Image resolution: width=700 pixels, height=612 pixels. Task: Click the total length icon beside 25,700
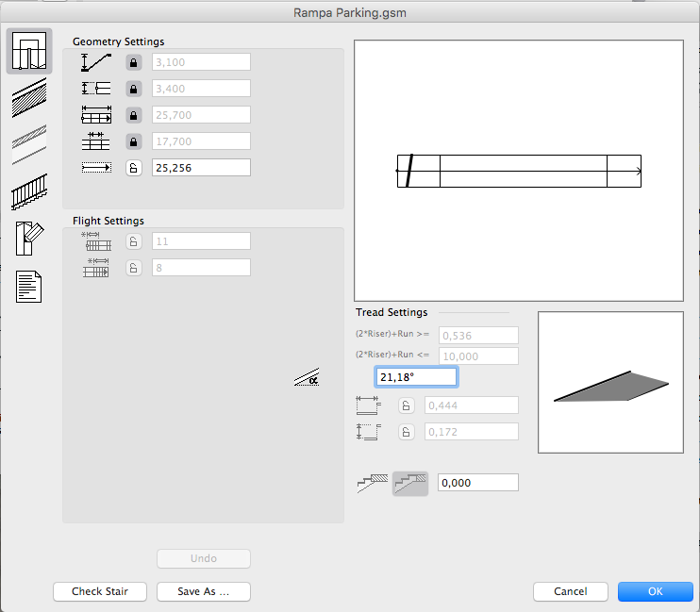[96, 115]
